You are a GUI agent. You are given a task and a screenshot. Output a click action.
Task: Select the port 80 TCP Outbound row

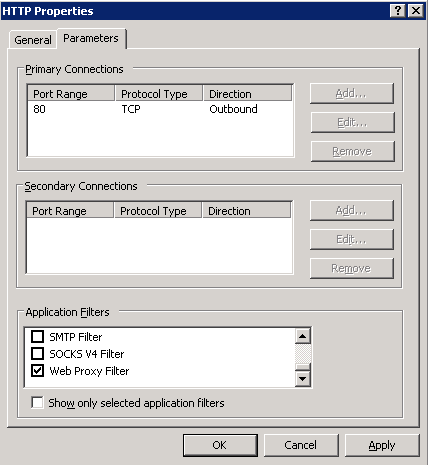click(x=160, y=109)
